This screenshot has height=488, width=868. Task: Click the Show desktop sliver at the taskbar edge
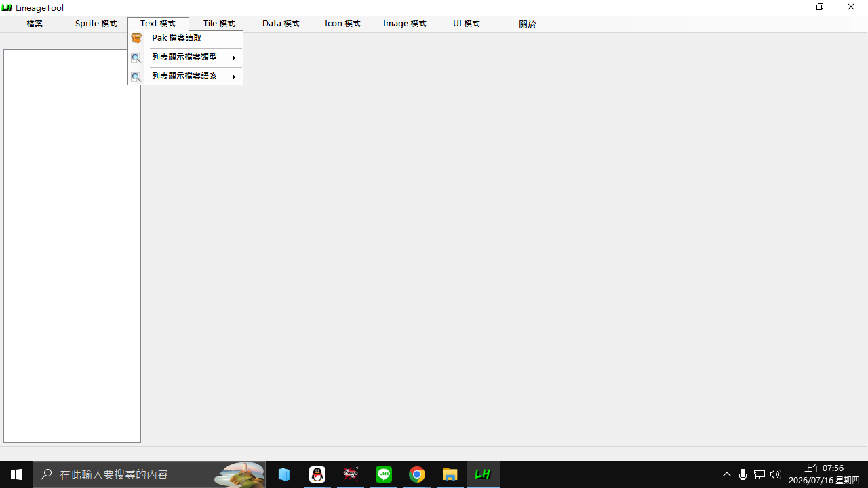click(x=866, y=474)
